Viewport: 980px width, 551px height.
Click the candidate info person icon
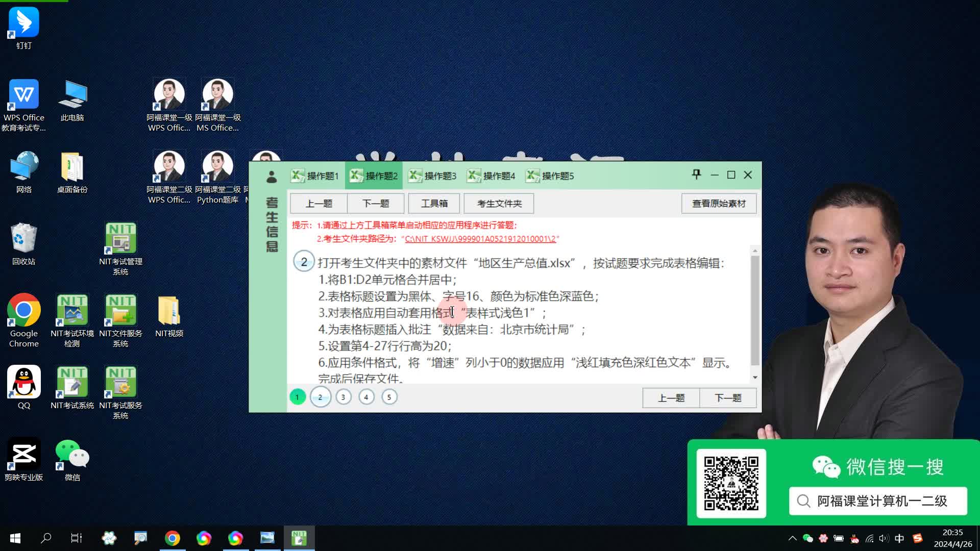coord(272,177)
